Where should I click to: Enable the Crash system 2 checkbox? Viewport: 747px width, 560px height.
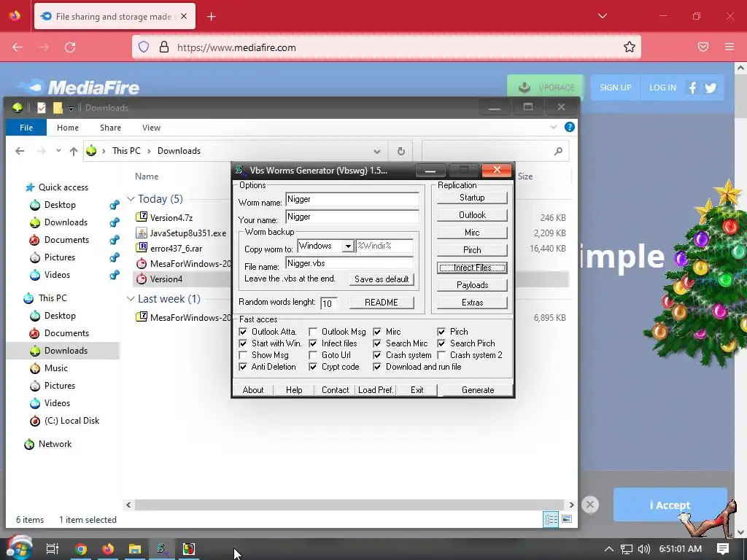(441, 355)
